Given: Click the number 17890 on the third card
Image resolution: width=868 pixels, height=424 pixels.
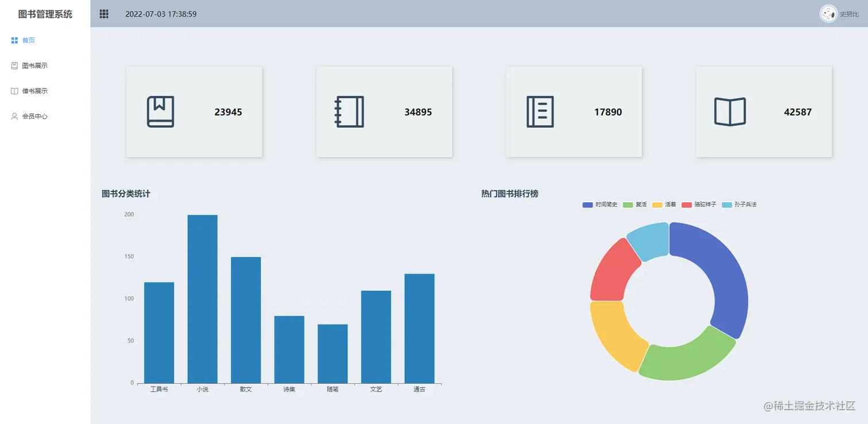Looking at the screenshot, I should click(608, 112).
